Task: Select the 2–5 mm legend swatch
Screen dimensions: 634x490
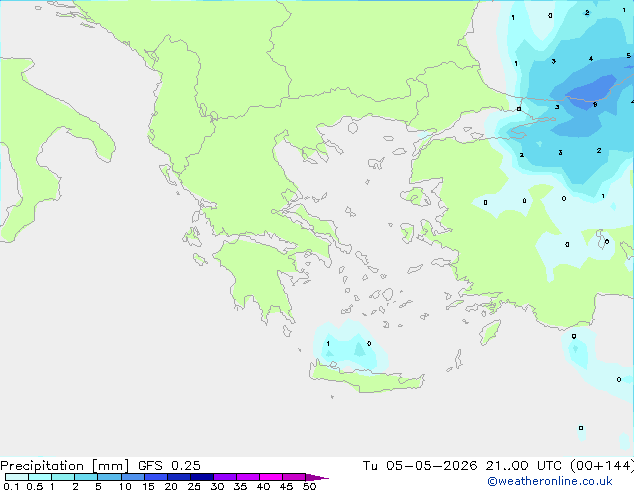Action: (86, 477)
